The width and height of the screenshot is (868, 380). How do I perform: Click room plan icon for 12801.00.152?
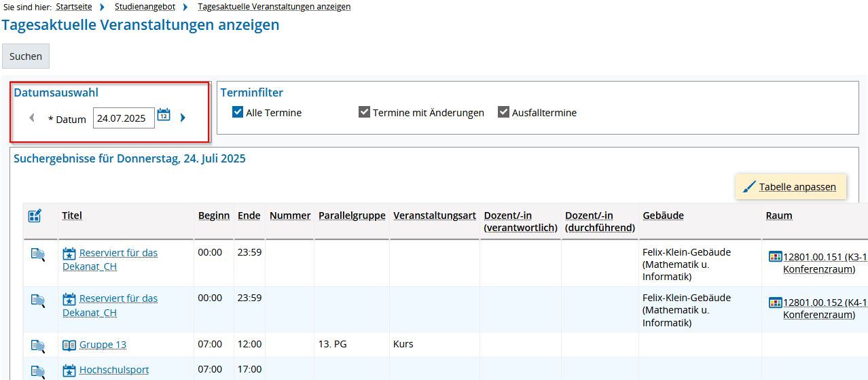(x=775, y=302)
